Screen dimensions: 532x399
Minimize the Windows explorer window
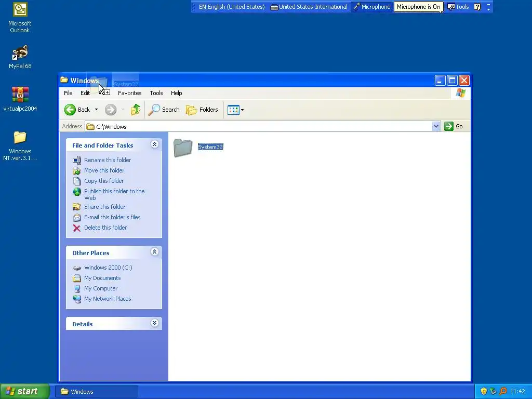pos(440,81)
